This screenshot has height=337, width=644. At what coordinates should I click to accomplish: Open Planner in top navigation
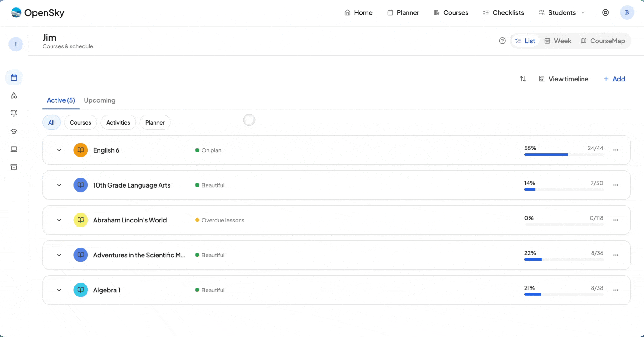[x=403, y=13]
